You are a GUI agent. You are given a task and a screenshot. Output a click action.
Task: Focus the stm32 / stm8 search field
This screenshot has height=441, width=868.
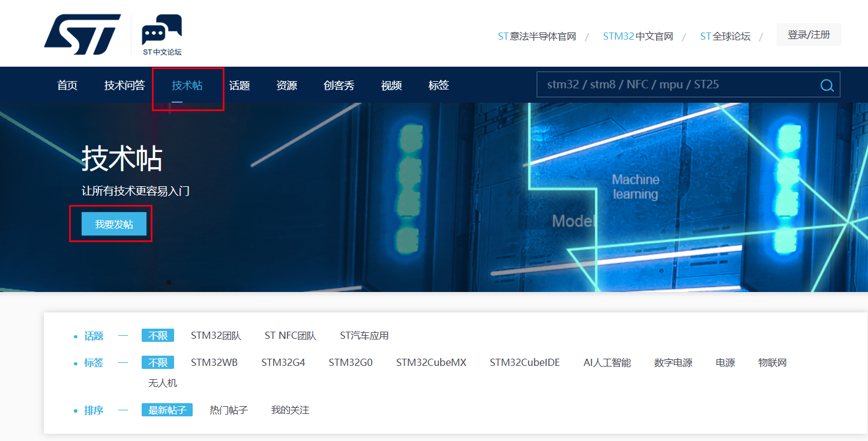[x=678, y=85]
